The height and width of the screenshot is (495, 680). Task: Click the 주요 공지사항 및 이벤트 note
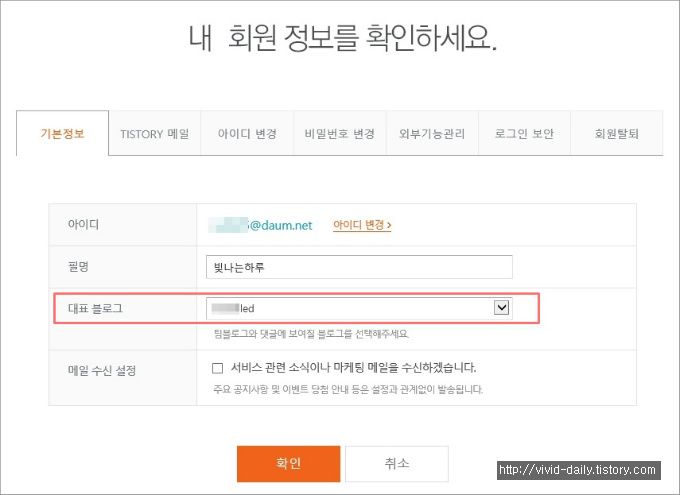tap(348, 389)
